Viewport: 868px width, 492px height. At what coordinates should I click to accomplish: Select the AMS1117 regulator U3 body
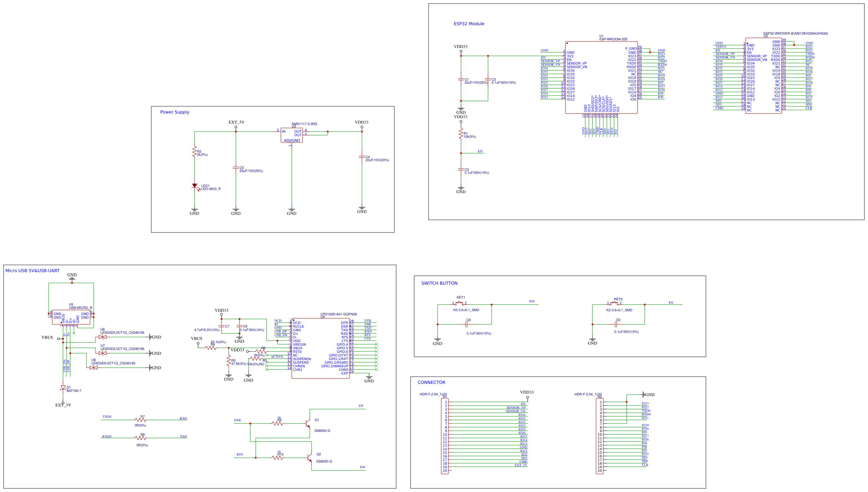click(x=292, y=135)
